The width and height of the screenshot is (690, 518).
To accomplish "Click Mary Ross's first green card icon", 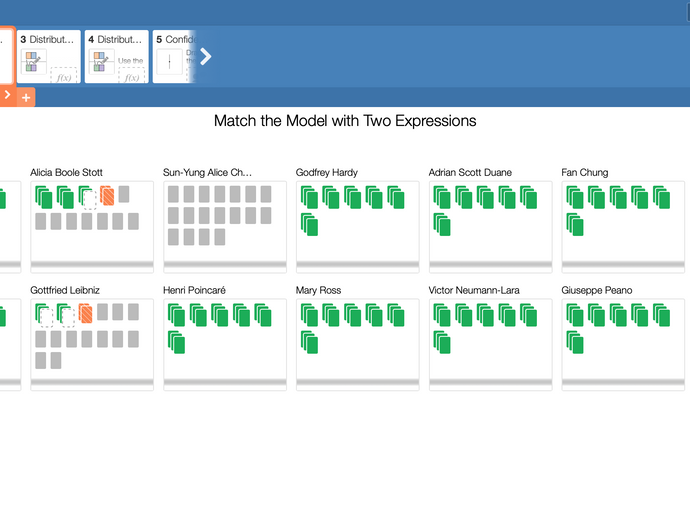I will pos(309,315).
